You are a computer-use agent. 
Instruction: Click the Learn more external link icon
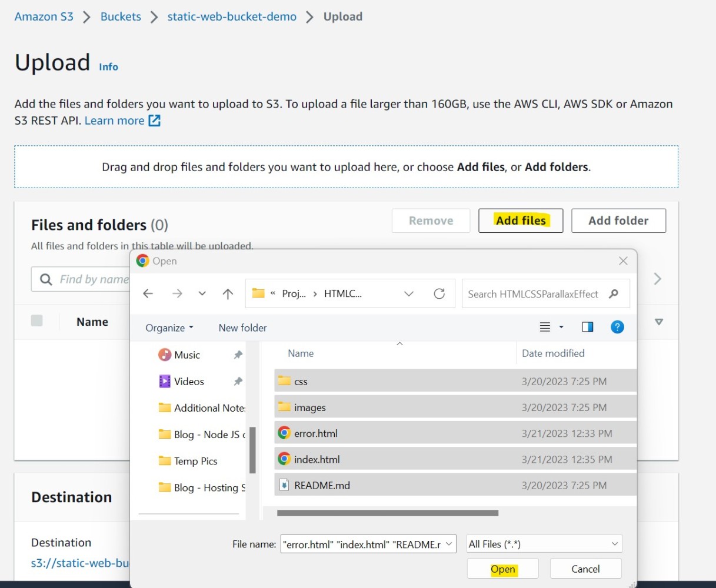pyautogui.click(x=154, y=121)
